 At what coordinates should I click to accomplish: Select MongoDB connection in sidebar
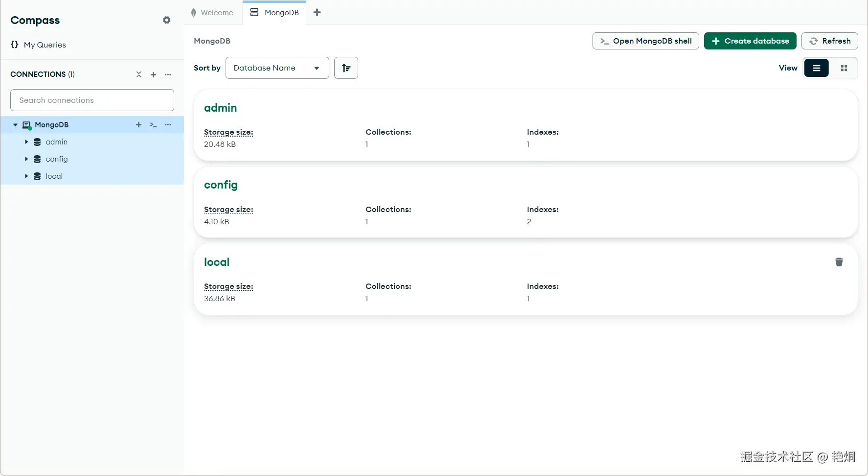click(51, 125)
